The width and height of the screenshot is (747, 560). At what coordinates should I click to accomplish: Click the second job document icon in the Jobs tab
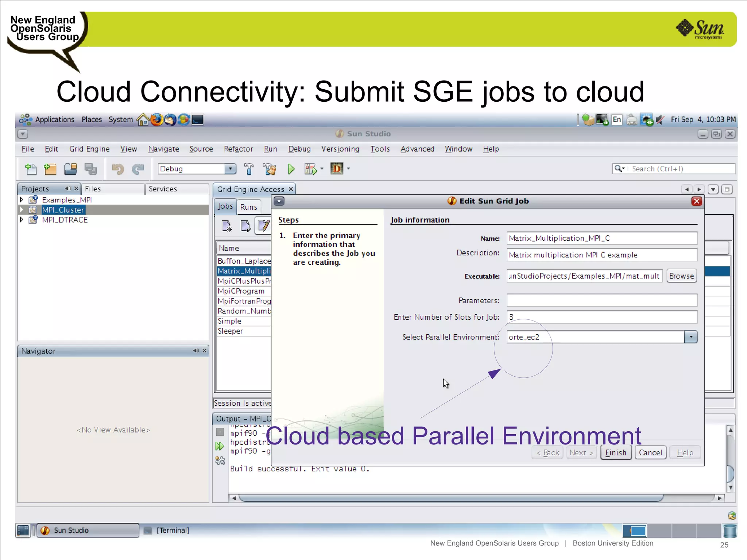(245, 226)
